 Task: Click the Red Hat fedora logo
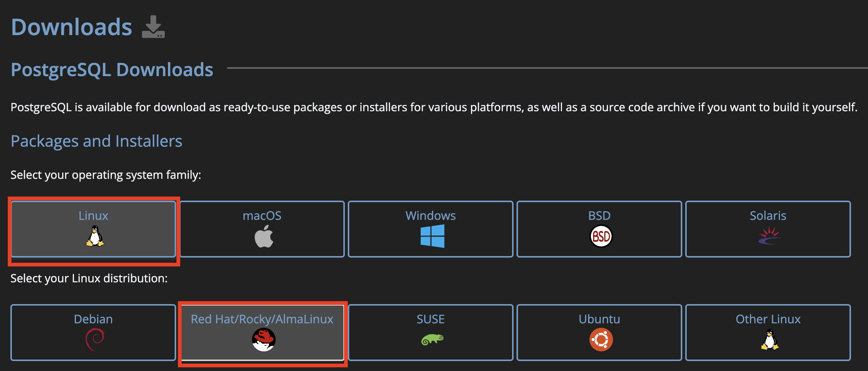[x=264, y=340]
